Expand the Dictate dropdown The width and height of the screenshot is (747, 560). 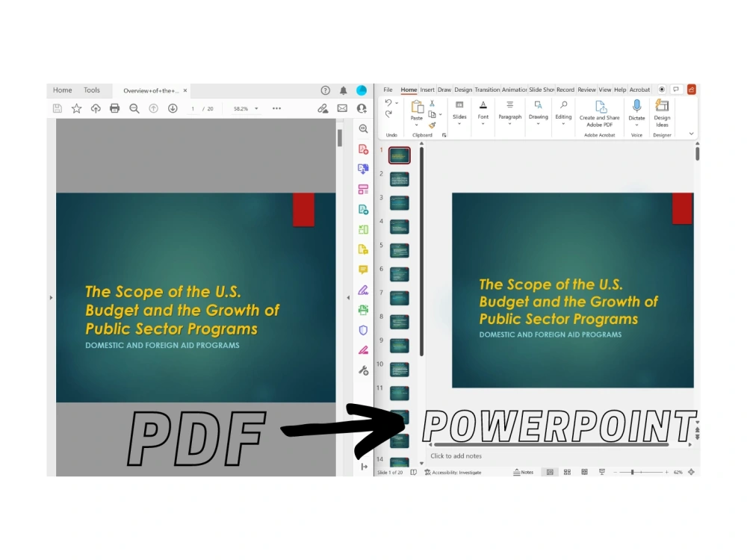(637, 125)
